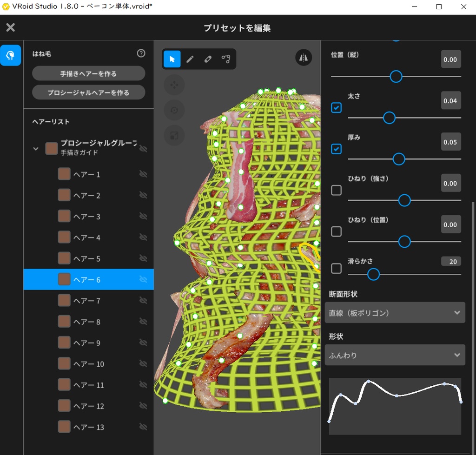Activate the eraser tool
The image size is (476, 455).
tap(208, 59)
